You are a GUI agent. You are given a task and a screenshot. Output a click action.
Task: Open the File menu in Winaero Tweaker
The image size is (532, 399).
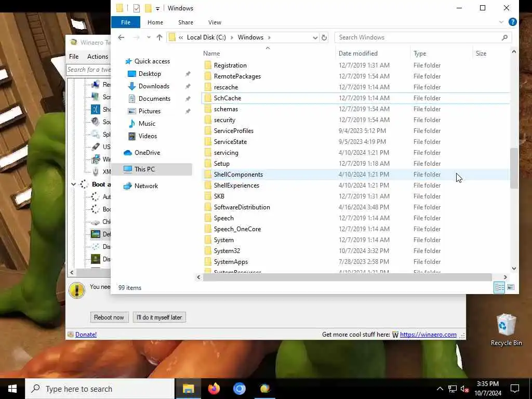pos(74,57)
